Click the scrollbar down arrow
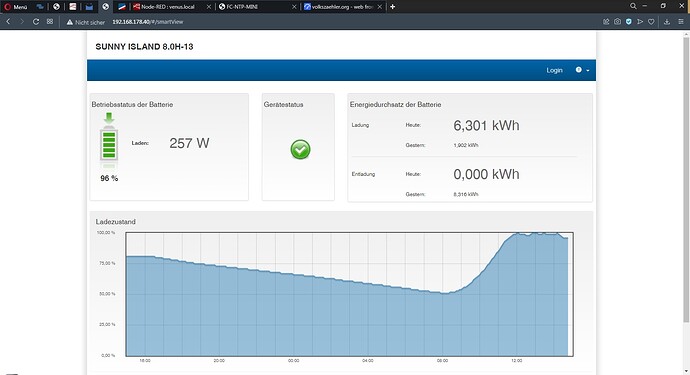 pos(686,371)
